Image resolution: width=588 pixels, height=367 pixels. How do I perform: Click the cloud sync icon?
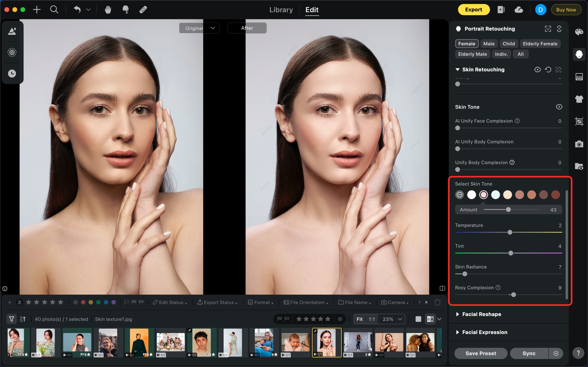[x=519, y=10]
